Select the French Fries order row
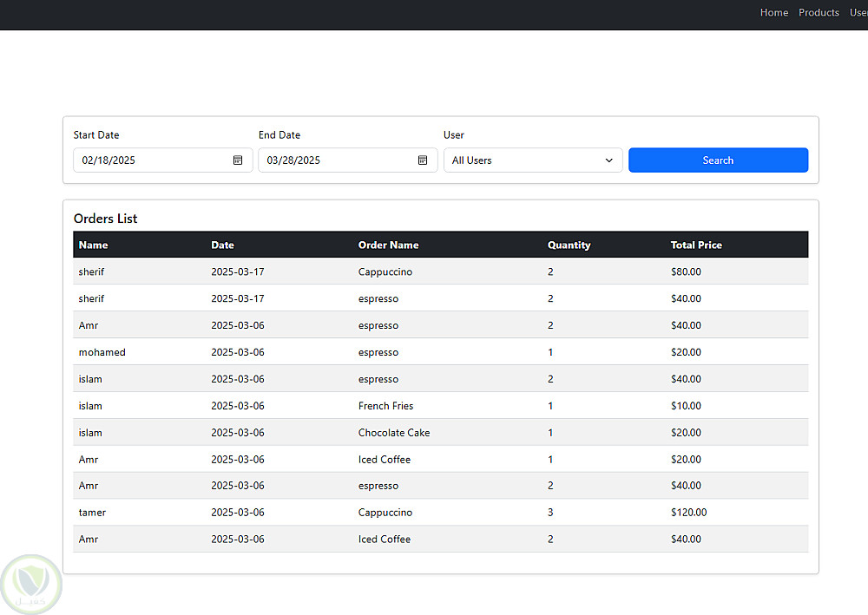 (x=441, y=406)
